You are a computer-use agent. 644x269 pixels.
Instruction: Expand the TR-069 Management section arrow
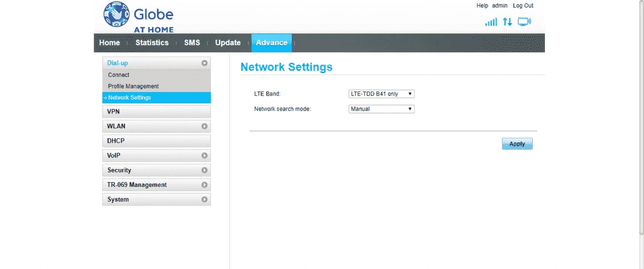tap(205, 185)
